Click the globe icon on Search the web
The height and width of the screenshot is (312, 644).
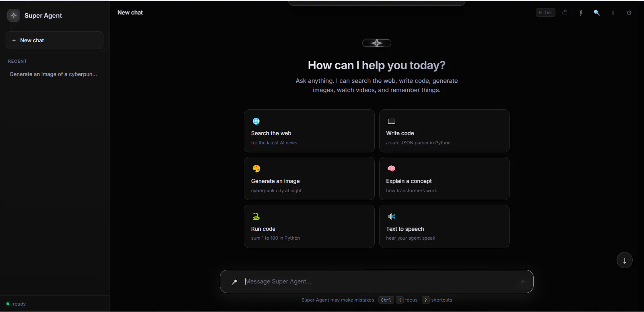[256, 121]
